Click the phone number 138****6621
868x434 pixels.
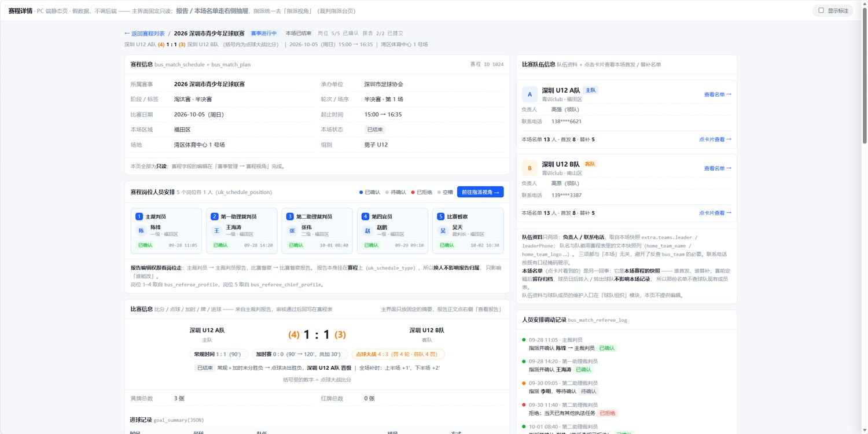pos(567,122)
